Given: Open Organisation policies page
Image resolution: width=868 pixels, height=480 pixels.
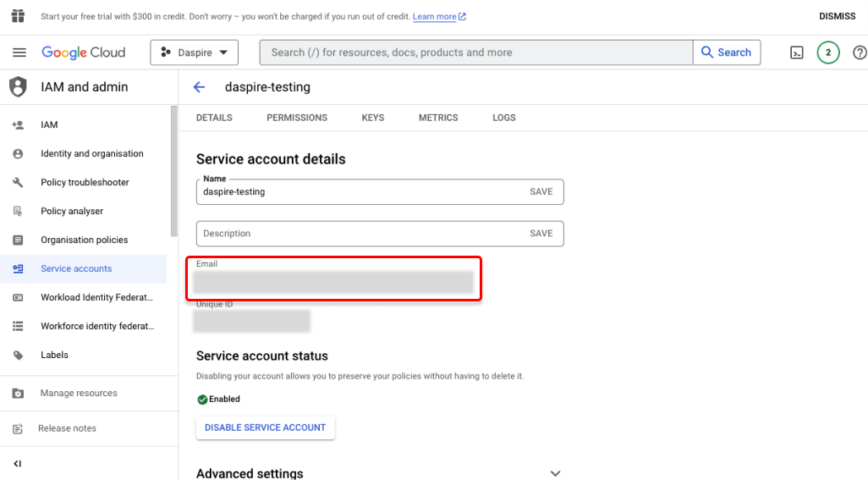Looking at the screenshot, I should pos(84,240).
